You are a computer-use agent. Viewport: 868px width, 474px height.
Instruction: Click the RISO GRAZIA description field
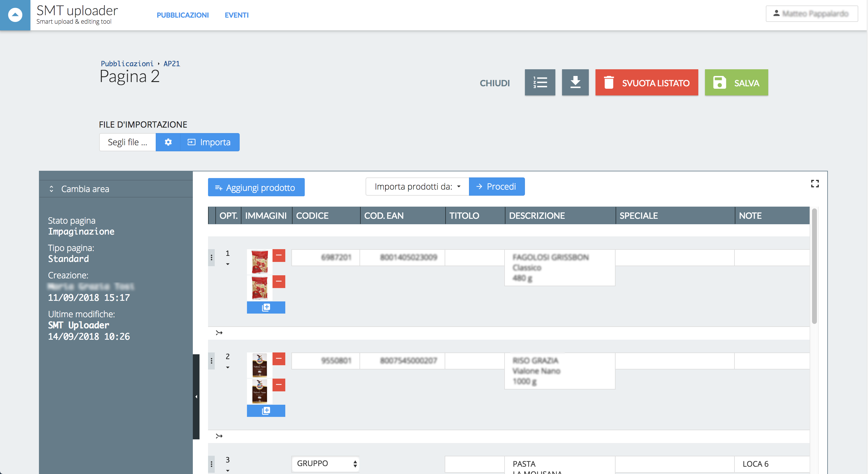point(560,371)
